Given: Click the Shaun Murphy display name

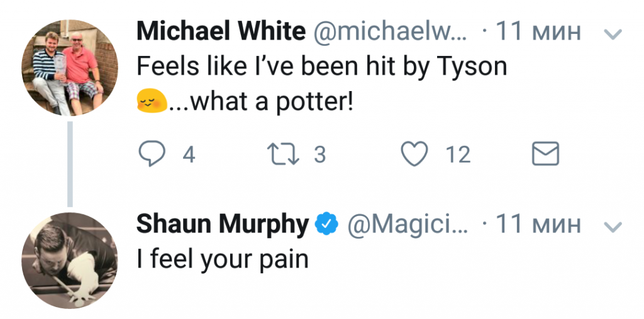Looking at the screenshot, I should 223,224.
